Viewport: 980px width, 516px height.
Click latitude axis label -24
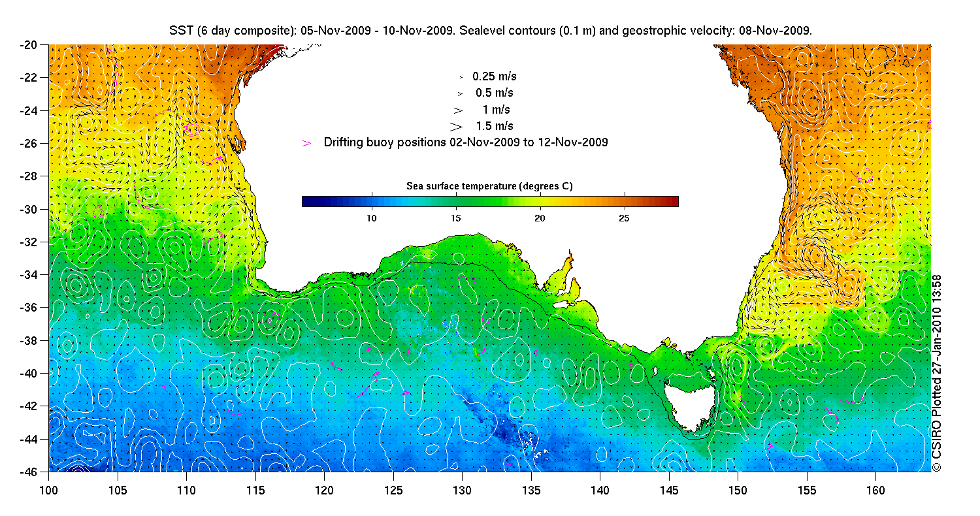coord(28,110)
